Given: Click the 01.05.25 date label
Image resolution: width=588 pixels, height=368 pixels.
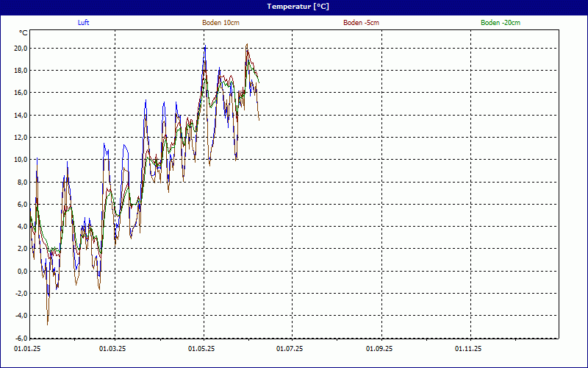Looking at the screenshot, I should (x=201, y=349).
